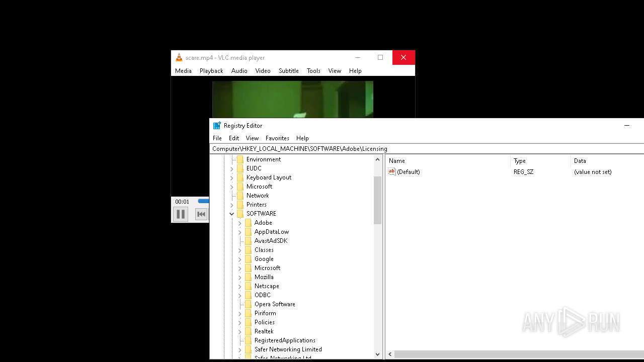The image size is (644, 362).
Task: Open the Registry Editor Edit menu
Action: (234, 138)
